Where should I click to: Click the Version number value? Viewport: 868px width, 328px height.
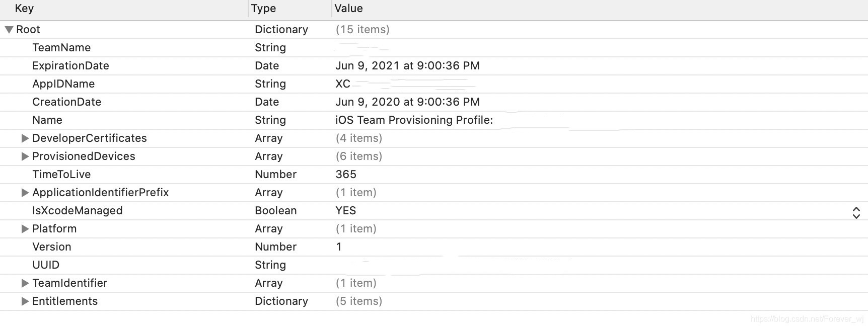[x=339, y=247]
